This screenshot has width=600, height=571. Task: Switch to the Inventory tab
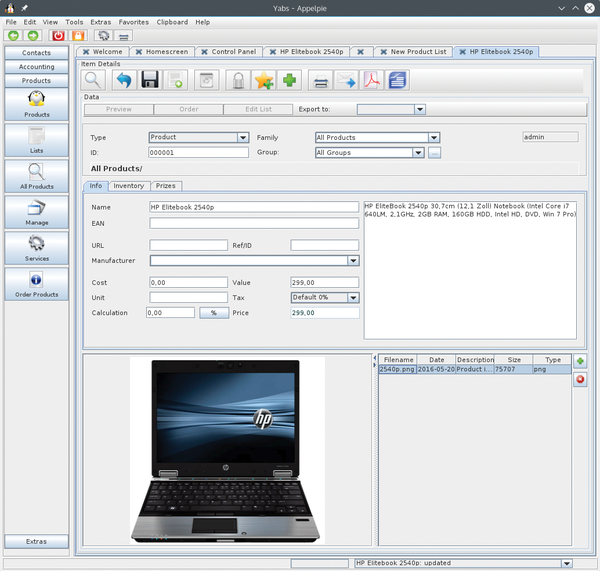click(x=129, y=186)
